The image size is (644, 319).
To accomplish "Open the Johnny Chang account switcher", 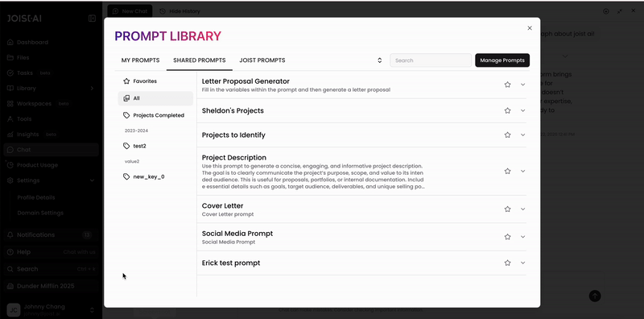I will point(51,309).
